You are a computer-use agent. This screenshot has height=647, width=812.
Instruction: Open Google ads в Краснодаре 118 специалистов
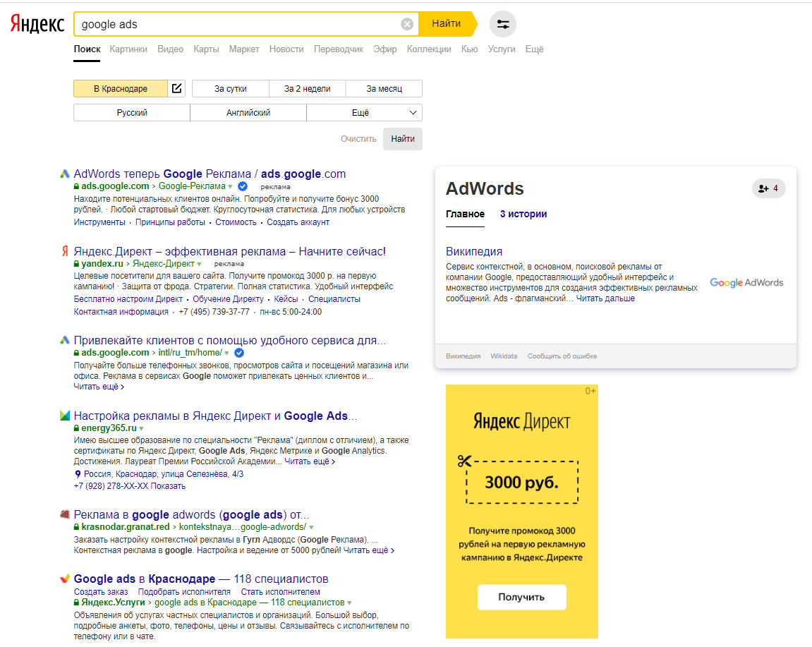coord(201,579)
